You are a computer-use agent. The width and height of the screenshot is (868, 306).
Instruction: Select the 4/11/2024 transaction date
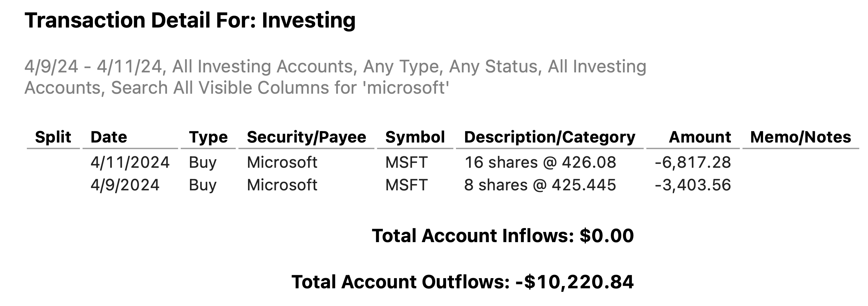(130, 163)
